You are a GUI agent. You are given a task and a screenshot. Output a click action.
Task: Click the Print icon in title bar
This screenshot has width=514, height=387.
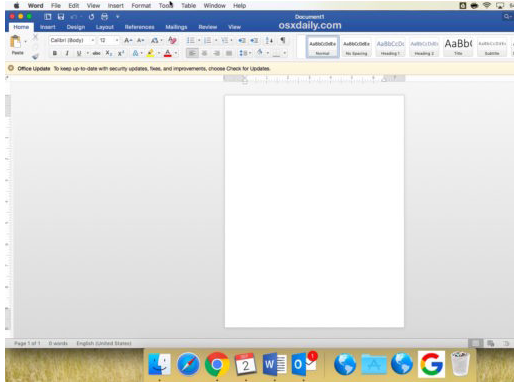[104, 17]
